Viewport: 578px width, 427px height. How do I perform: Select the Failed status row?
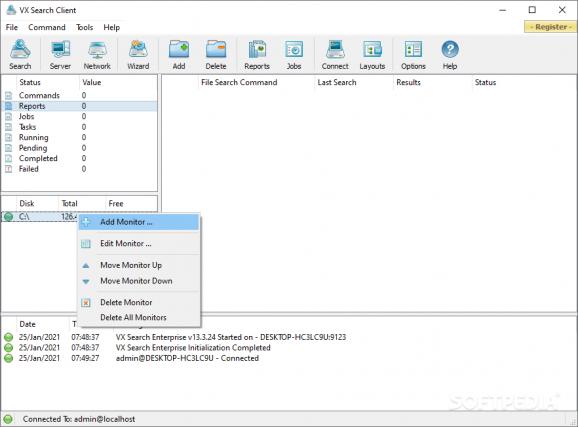[79, 169]
